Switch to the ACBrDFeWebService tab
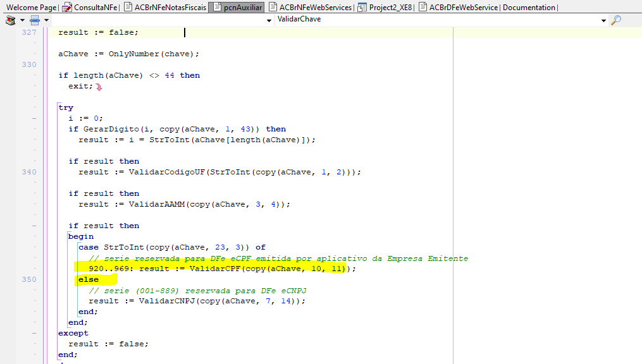 coord(459,8)
